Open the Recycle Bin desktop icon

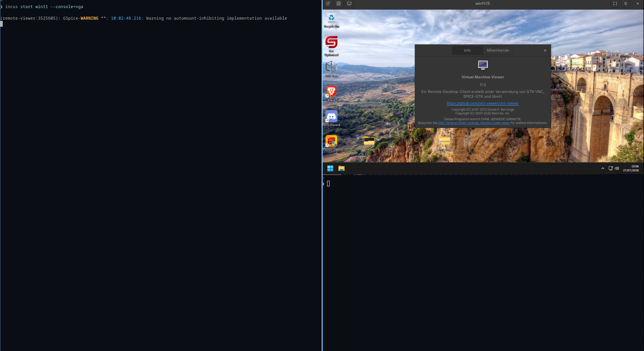coord(331,20)
